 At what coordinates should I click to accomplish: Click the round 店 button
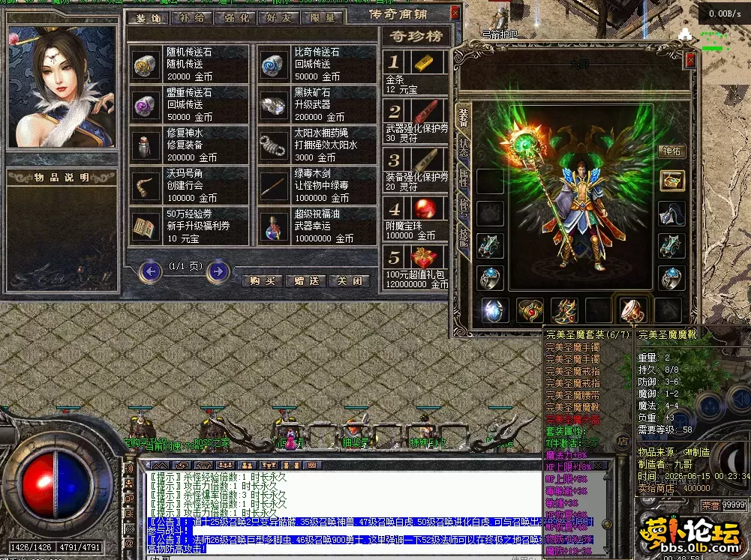point(623,442)
